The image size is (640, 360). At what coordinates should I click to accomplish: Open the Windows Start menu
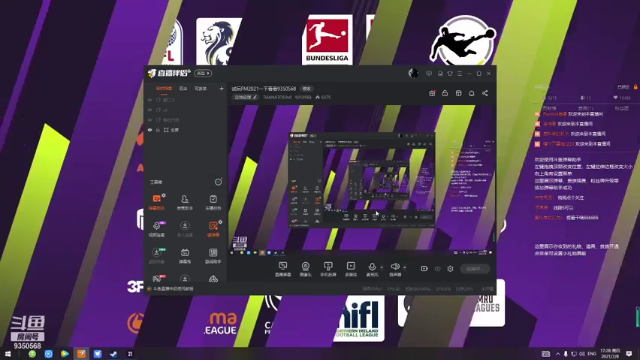click(x=7, y=354)
